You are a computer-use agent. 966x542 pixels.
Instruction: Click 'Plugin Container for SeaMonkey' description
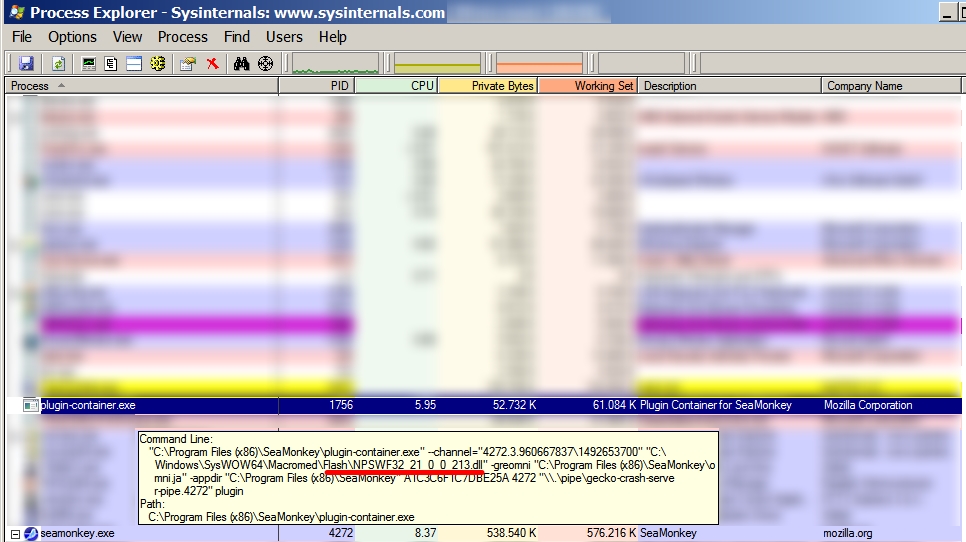(716, 405)
